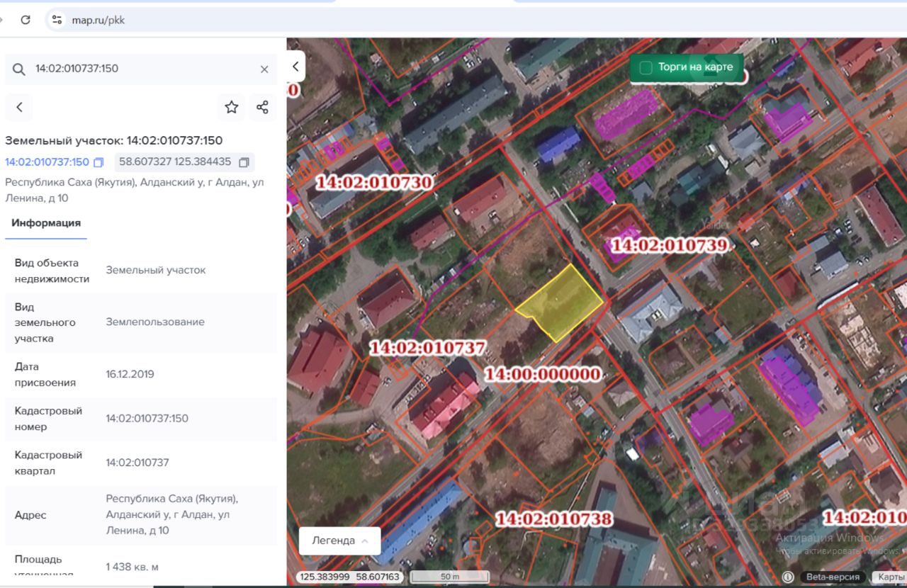Open the map info icon near Beta-версия
Screen dimensions: 907x588
[x=787, y=577]
